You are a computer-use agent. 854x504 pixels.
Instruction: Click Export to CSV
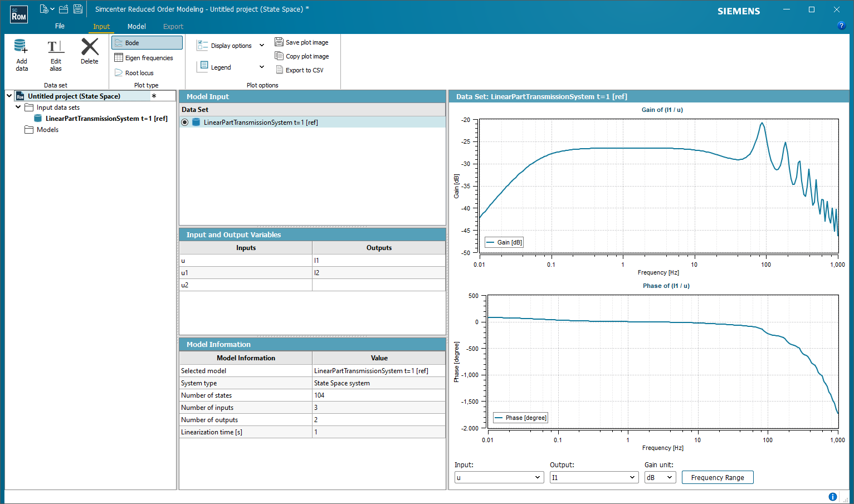299,70
